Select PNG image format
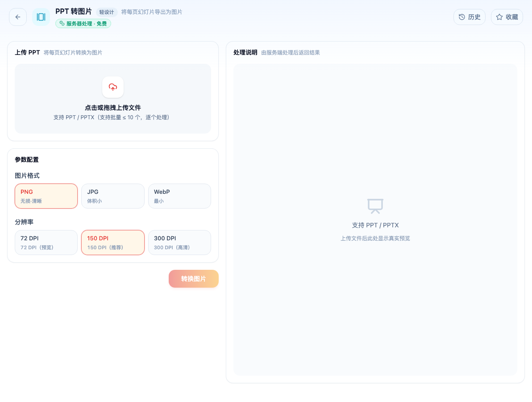The height and width of the screenshot is (402, 532). pos(46,196)
